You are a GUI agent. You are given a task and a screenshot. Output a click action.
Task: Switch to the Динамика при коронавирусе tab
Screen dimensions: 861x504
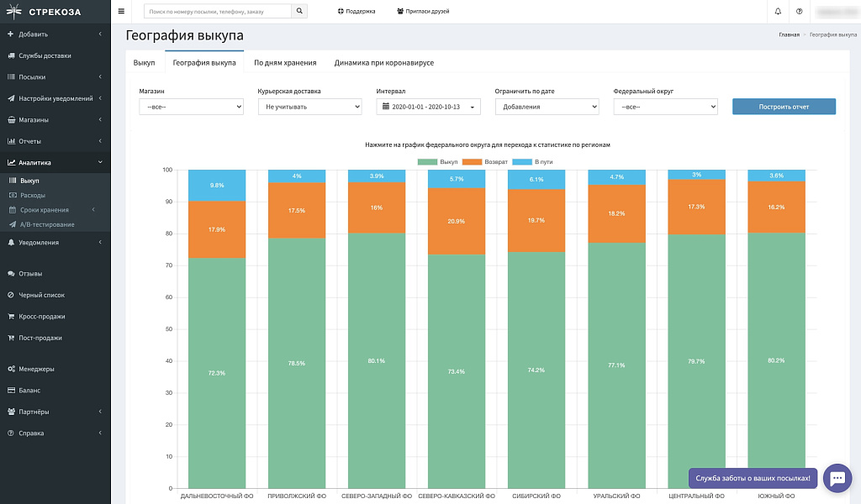pyautogui.click(x=383, y=63)
